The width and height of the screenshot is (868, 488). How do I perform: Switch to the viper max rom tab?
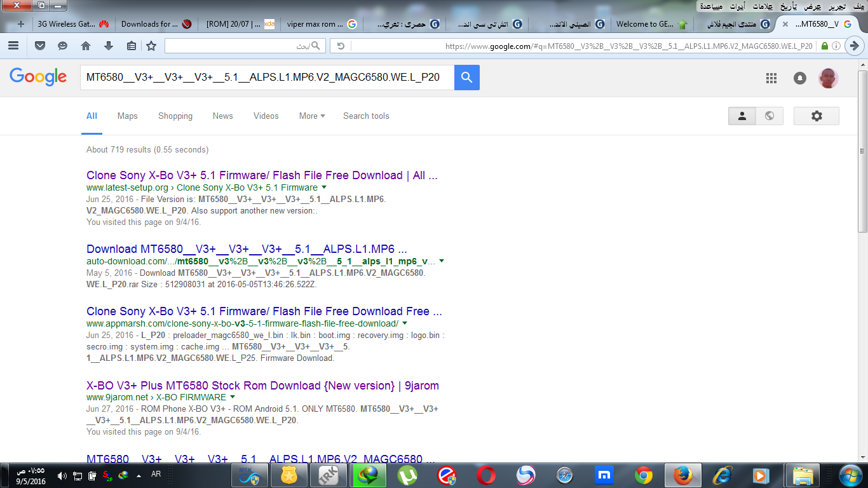point(322,24)
